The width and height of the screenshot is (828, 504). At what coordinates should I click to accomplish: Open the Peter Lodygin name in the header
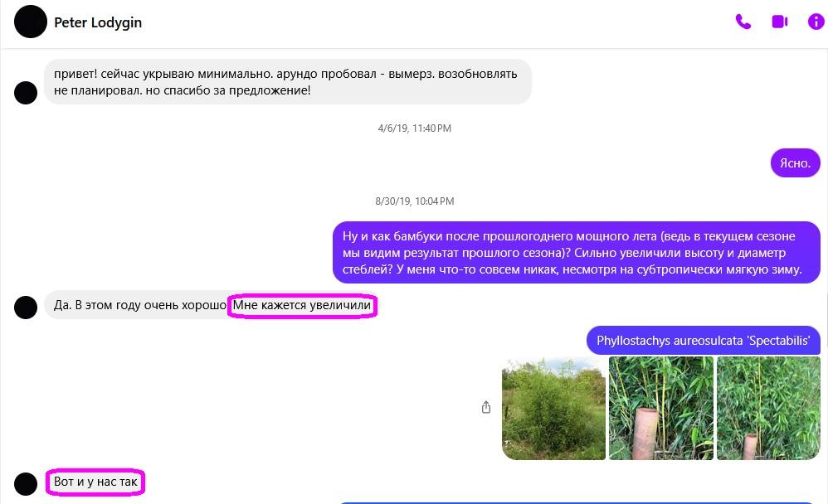[x=98, y=22]
